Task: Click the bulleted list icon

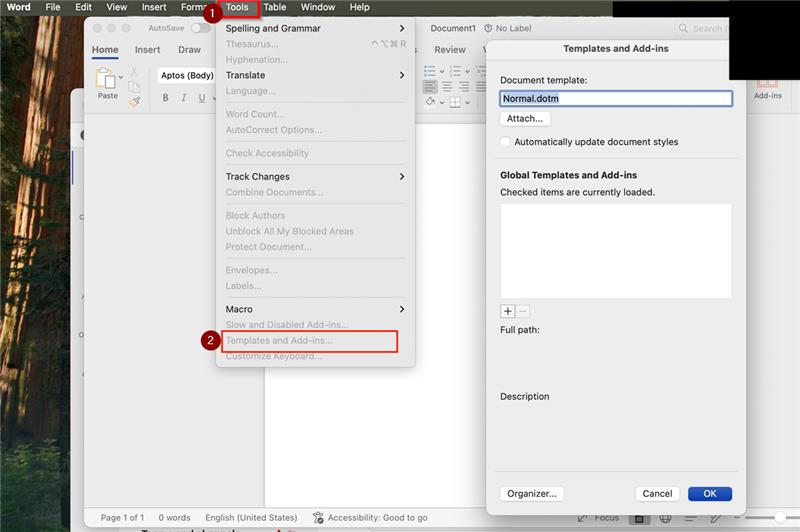Action: [x=430, y=71]
